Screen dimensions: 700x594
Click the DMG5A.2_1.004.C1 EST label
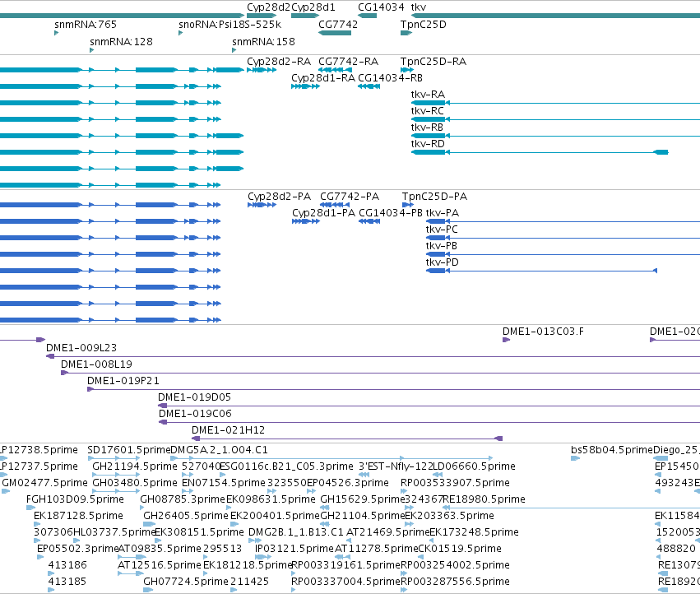[x=219, y=450]
